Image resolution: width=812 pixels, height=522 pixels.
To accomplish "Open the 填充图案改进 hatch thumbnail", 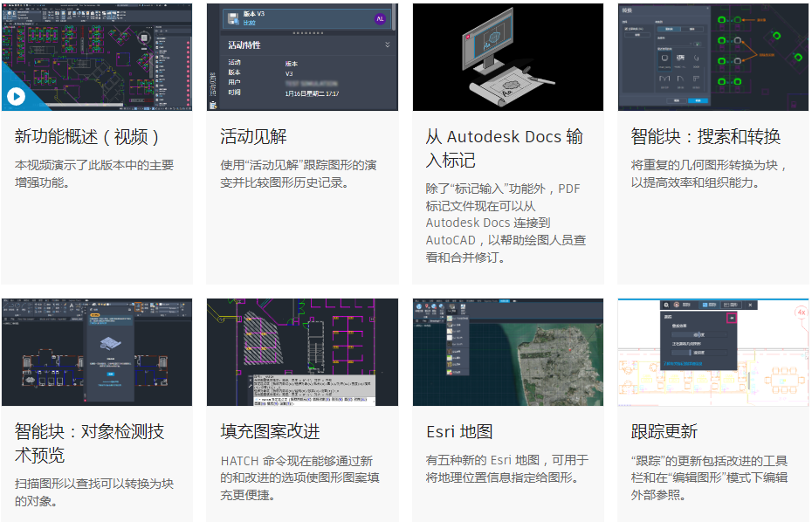I will [302, 352].
